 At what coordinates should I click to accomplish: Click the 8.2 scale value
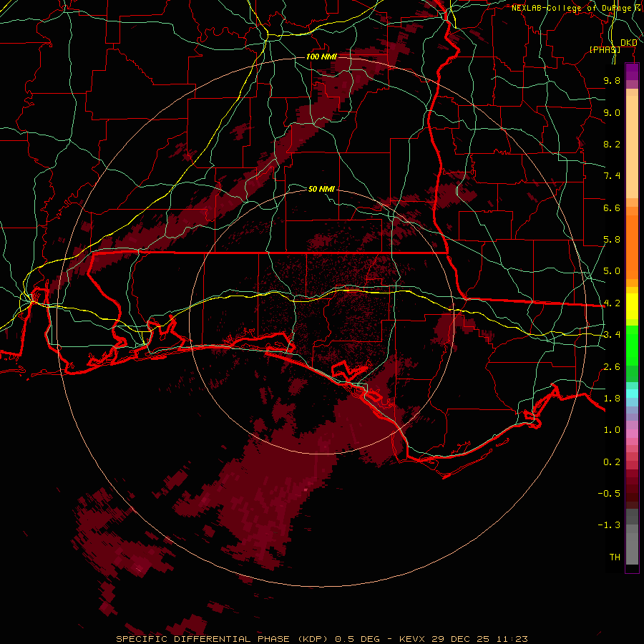point(612,144)
